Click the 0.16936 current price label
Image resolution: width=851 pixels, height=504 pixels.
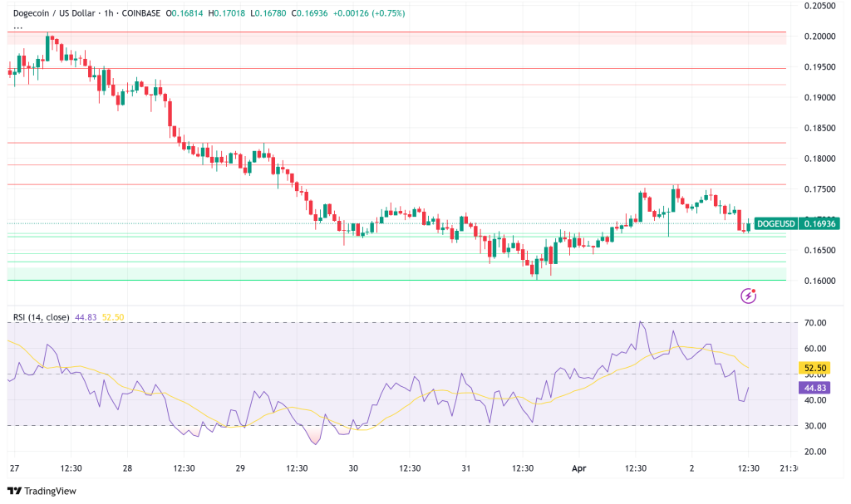click(x=819, y=223)
